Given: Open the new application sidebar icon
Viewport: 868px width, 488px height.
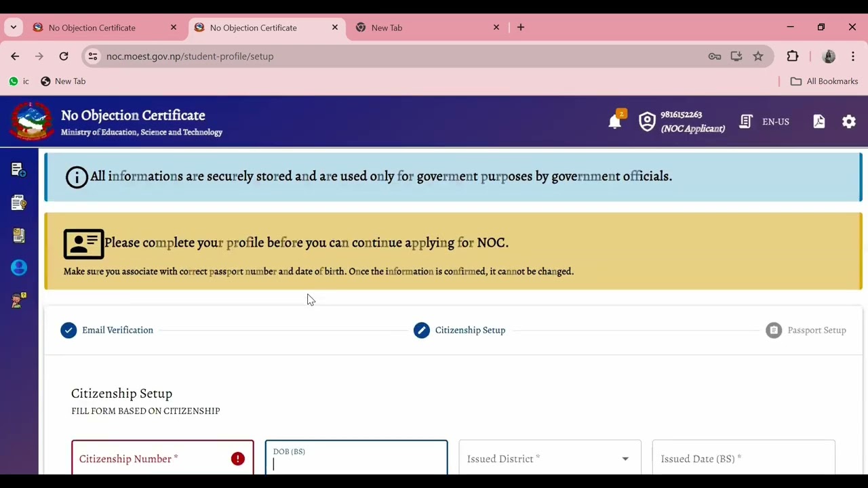Looking at the screenshot, I should [19, 169].
